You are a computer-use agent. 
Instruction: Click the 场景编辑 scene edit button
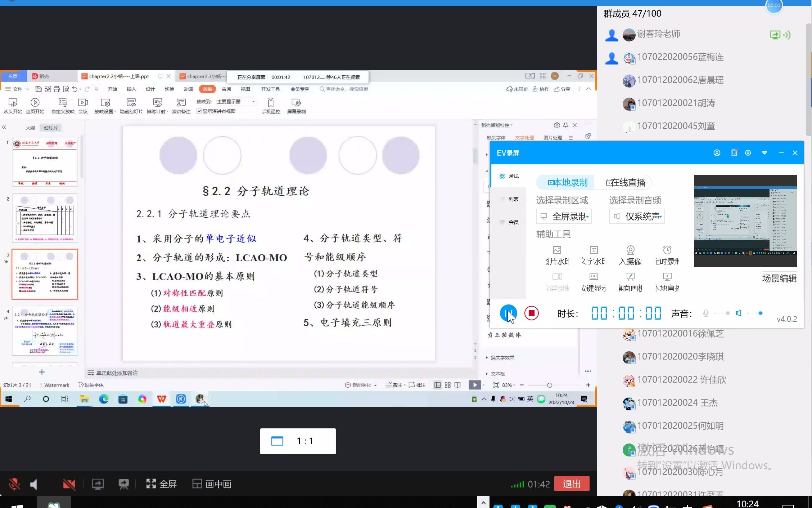click(x=779, y=278)
